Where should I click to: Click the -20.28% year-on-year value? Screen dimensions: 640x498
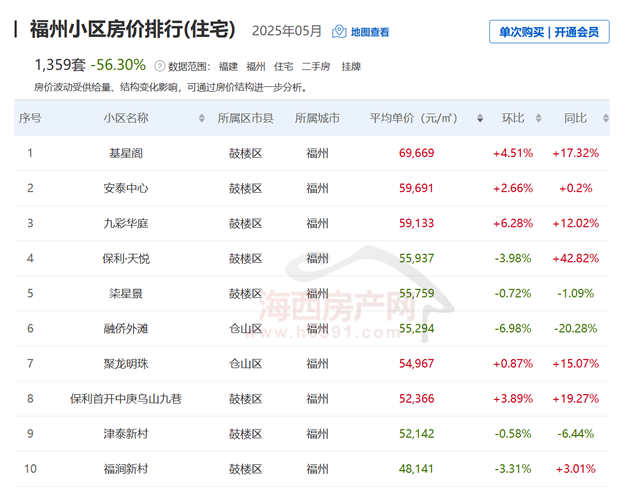[576, 329]
